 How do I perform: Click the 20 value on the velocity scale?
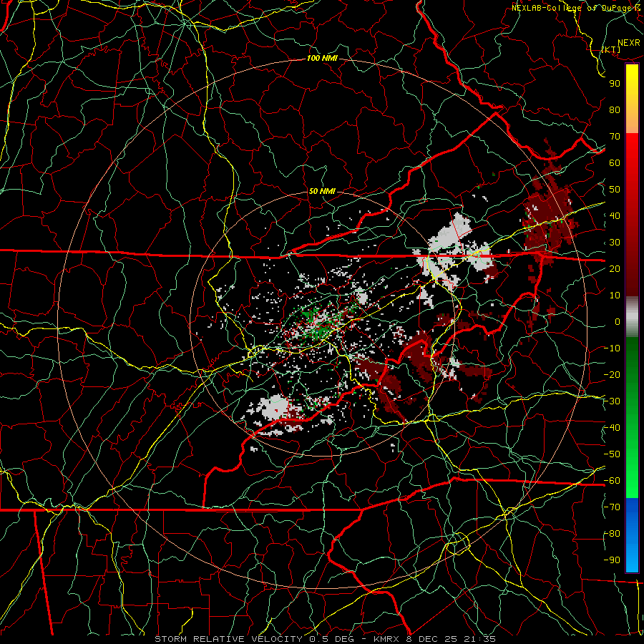coord(615,268)
